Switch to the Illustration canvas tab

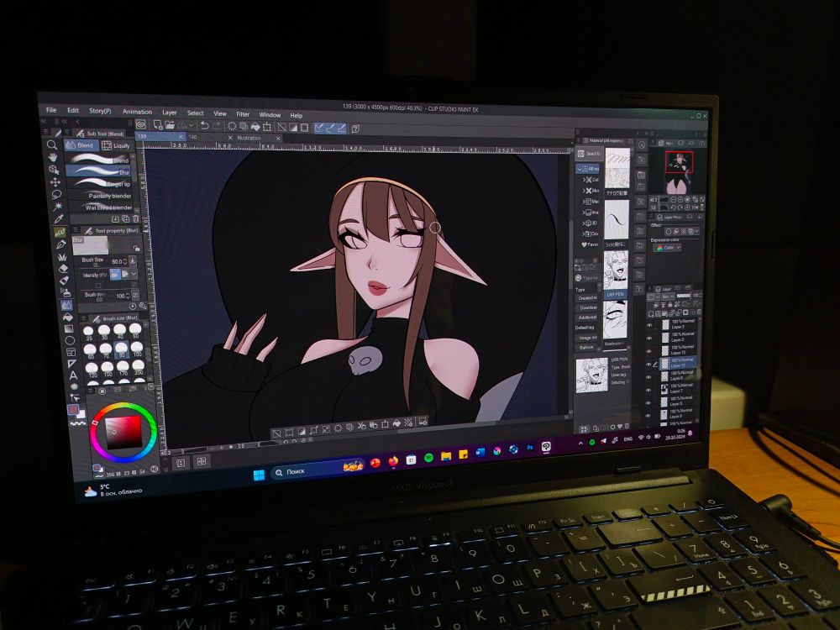tap(258, 138)
